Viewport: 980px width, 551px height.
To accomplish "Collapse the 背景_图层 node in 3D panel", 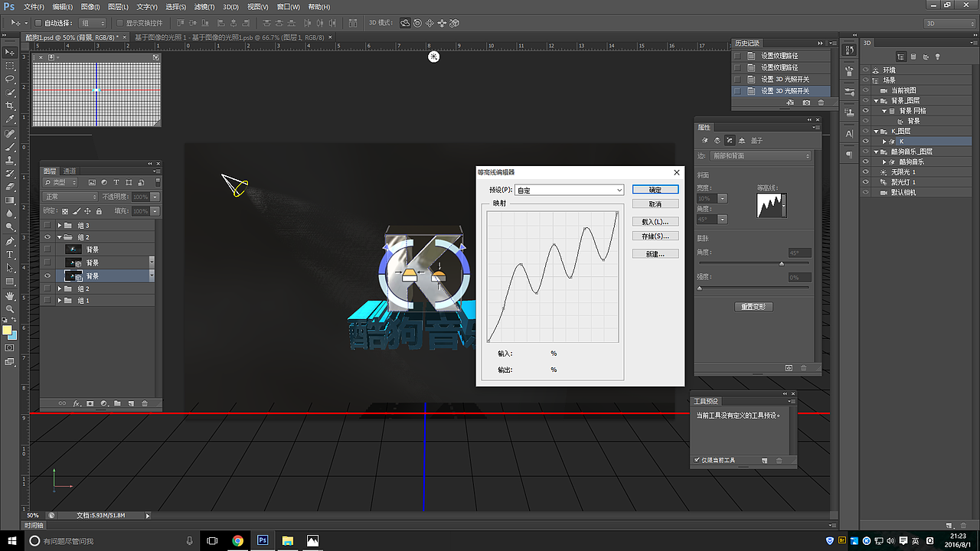I will (877, 100).
